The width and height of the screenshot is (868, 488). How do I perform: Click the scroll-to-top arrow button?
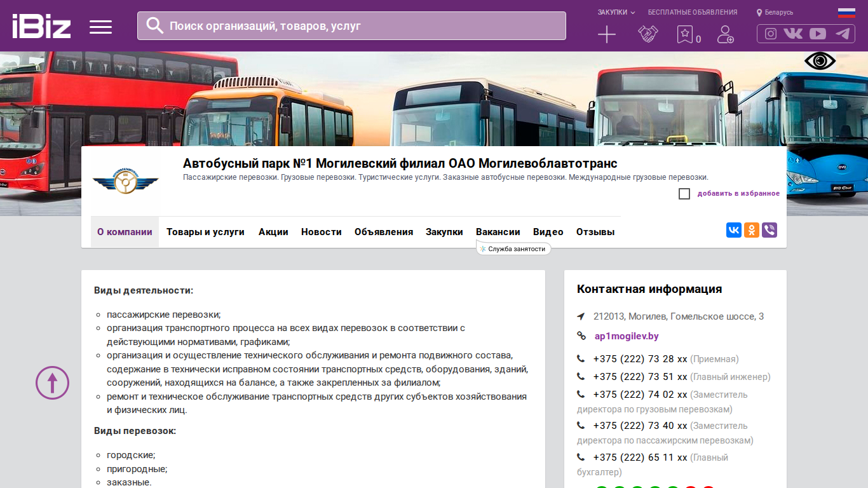click(x=52, y=383)
